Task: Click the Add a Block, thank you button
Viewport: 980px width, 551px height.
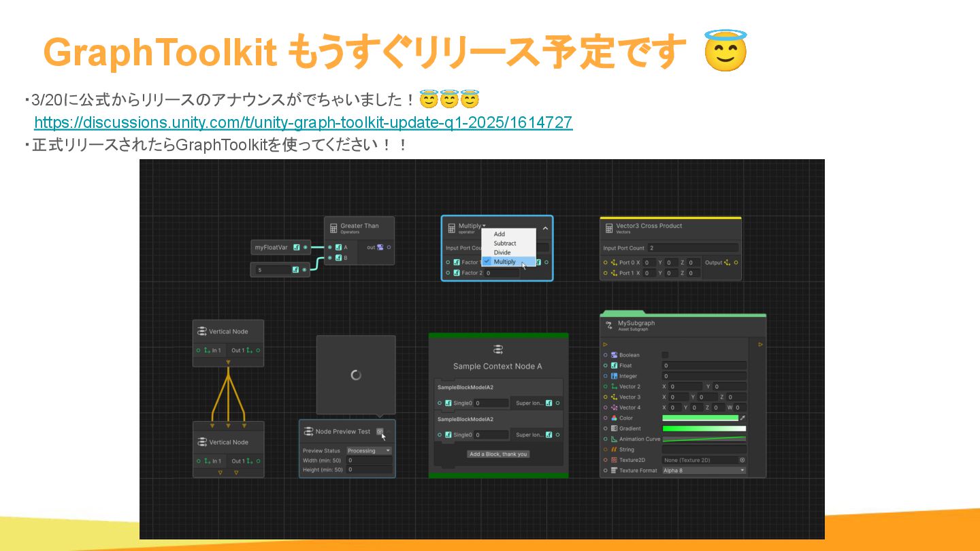Action: pyautogui.click(x=499, y=454)
